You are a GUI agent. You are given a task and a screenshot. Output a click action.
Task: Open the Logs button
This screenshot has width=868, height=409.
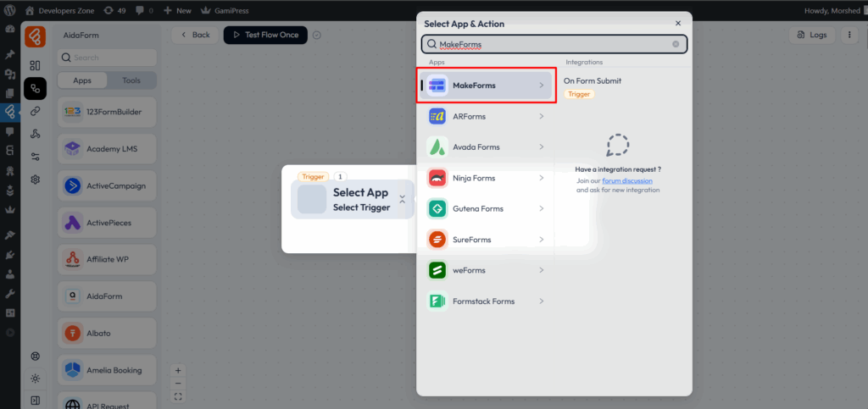(x=812, y=35)
